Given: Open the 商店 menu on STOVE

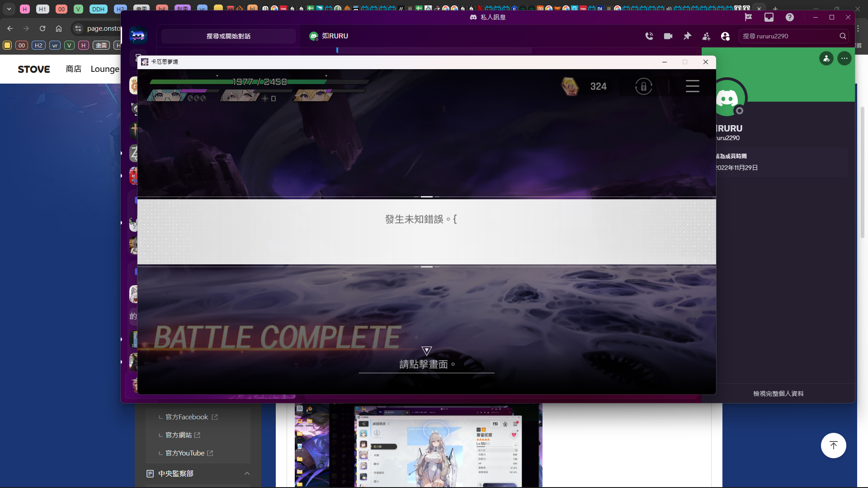Looking at the screenshot, I should (x=73, y=69).
